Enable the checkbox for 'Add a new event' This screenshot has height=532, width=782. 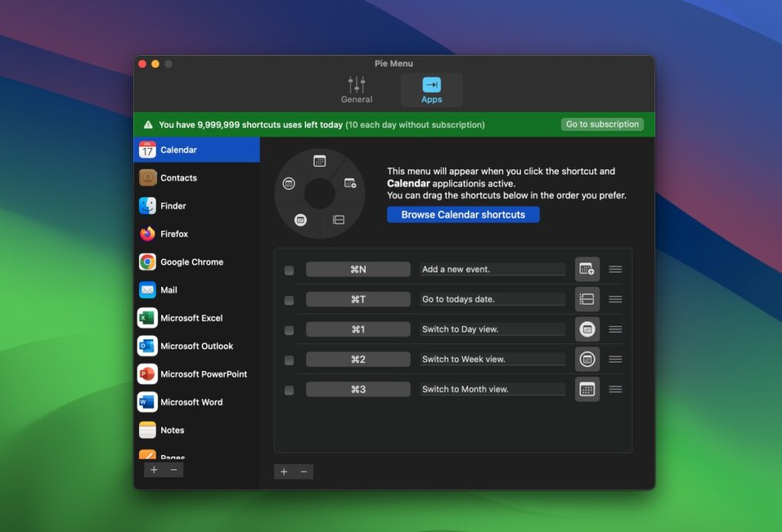(289, 269)
